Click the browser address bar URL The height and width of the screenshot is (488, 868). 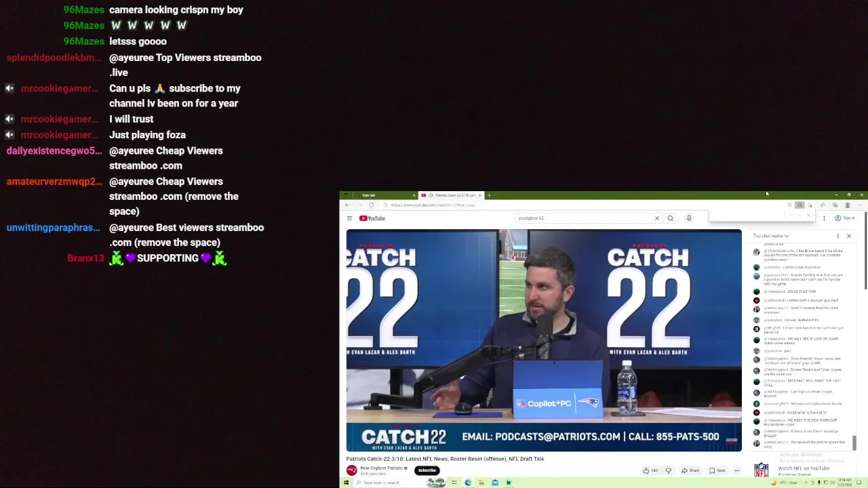coord(434,205)
